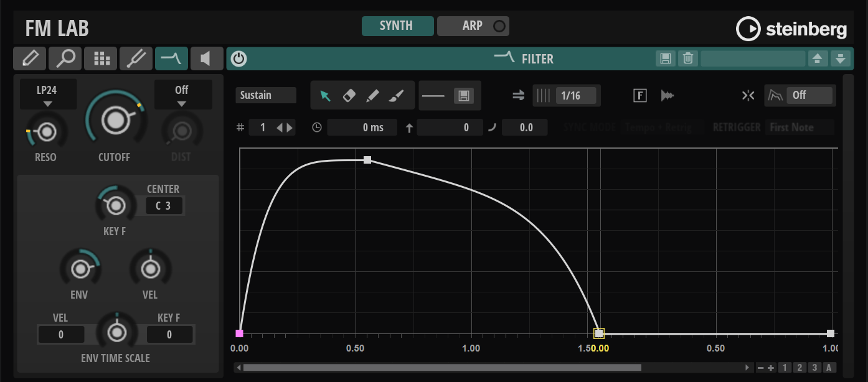Viewport: 868px width, 382px height.
Task: Click the CENTER C 3 value field
Action: 164,206
